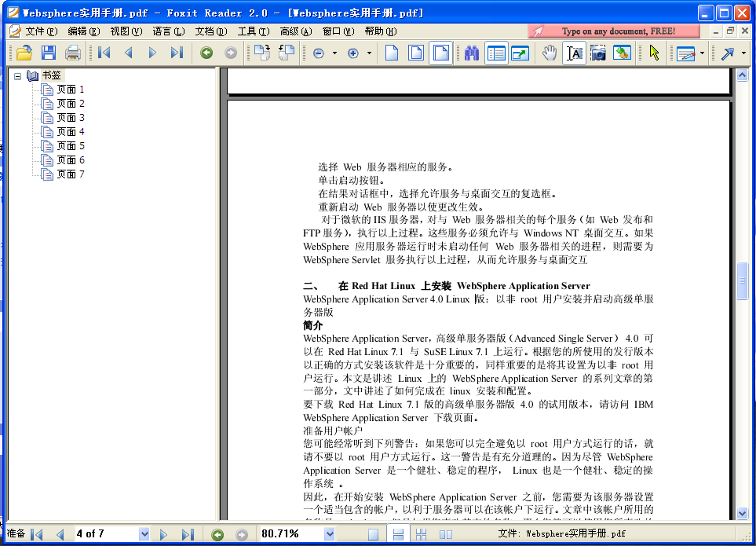Go to first page via top toolbar
Screen dimensions: 756x546
104,53
